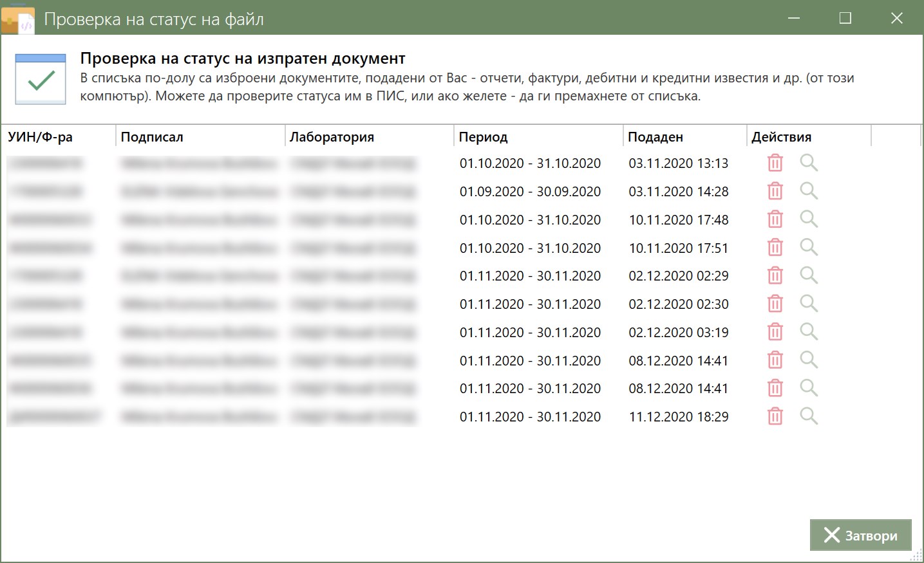Click trash icon for 10.11.2020 17:48 row

[x=775, y=219]
